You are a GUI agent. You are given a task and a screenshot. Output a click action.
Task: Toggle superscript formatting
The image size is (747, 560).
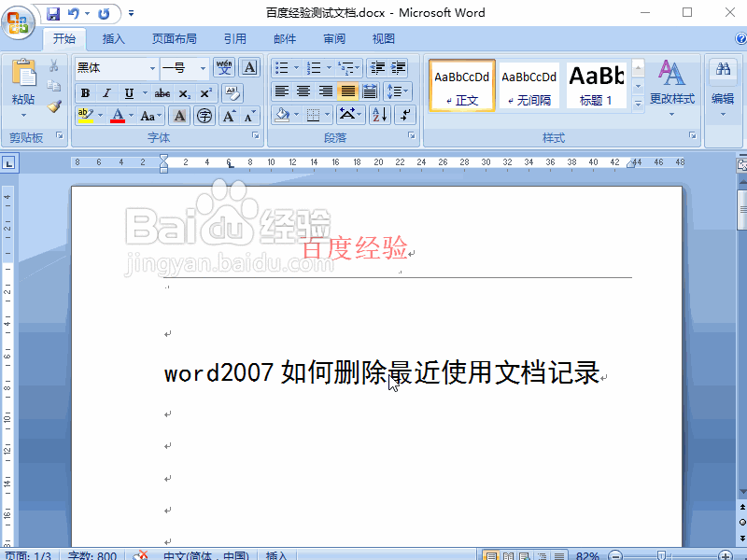pyautogui.click(x=205, y=92)
